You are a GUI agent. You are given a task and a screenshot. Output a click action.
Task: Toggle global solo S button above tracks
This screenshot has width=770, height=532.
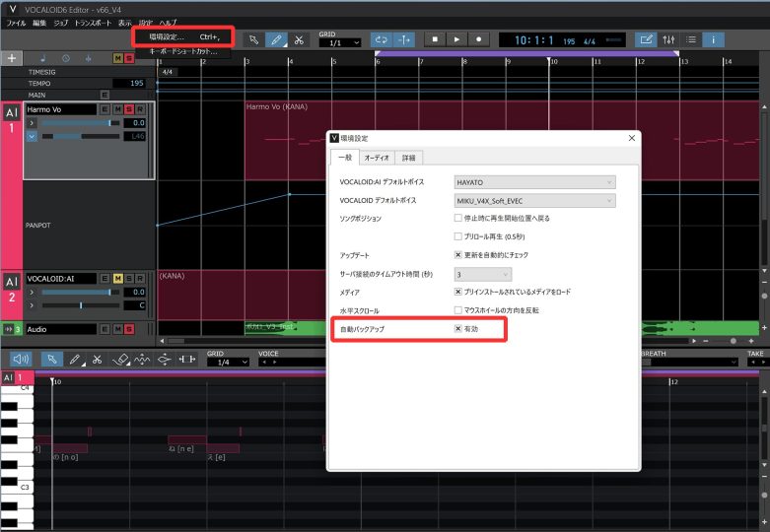[128, 58]
